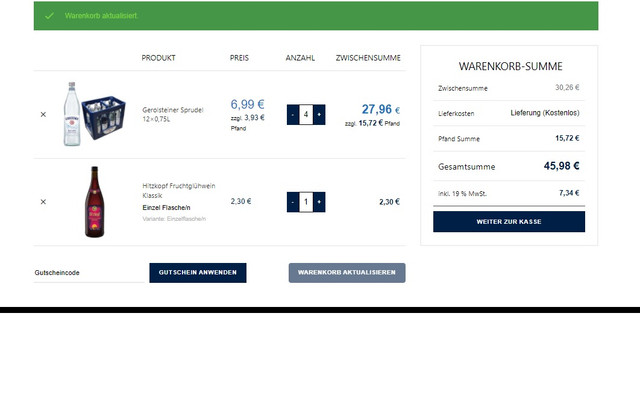The height and width of the screenshot is (406, 640).
Task: Focus the Gutscheincode input field
Action: 89,273
